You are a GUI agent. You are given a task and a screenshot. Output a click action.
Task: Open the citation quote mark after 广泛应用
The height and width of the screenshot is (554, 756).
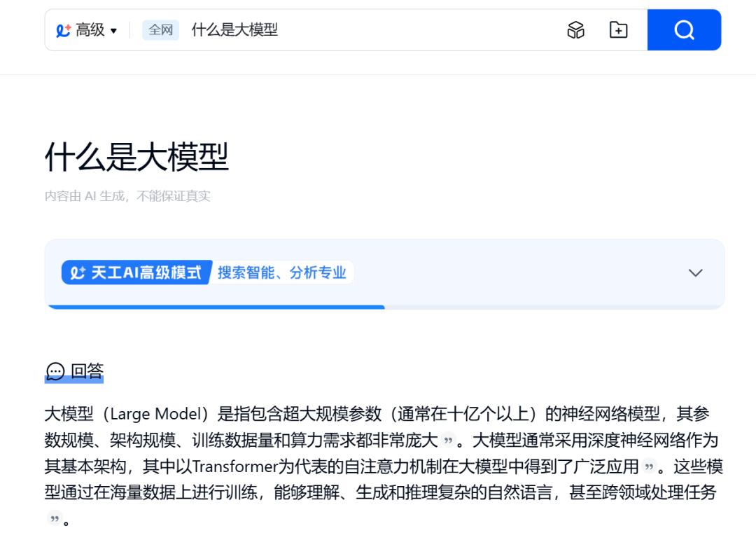[x=649, y=466]
